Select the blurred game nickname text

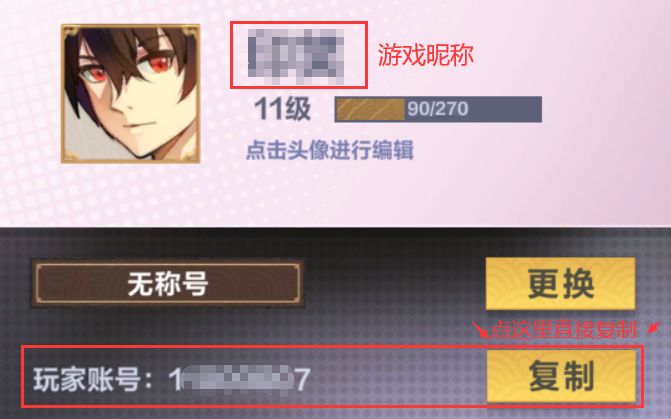pyautogui.click(x=297, y=56)
